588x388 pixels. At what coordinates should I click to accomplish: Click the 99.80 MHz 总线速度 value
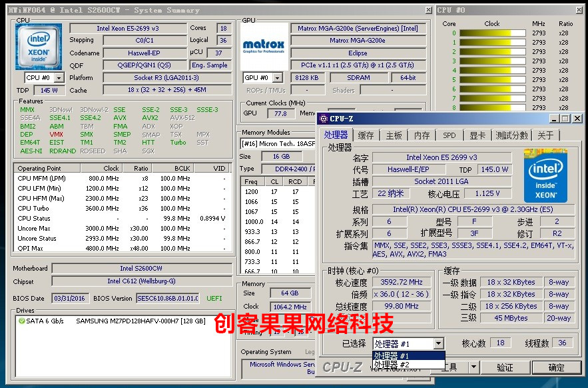402,306
